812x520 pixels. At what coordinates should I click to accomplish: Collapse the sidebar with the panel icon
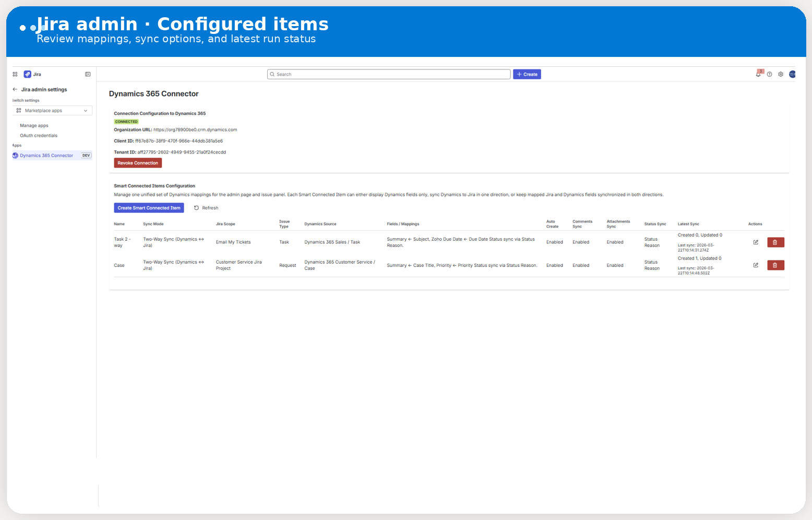[88, 74]
